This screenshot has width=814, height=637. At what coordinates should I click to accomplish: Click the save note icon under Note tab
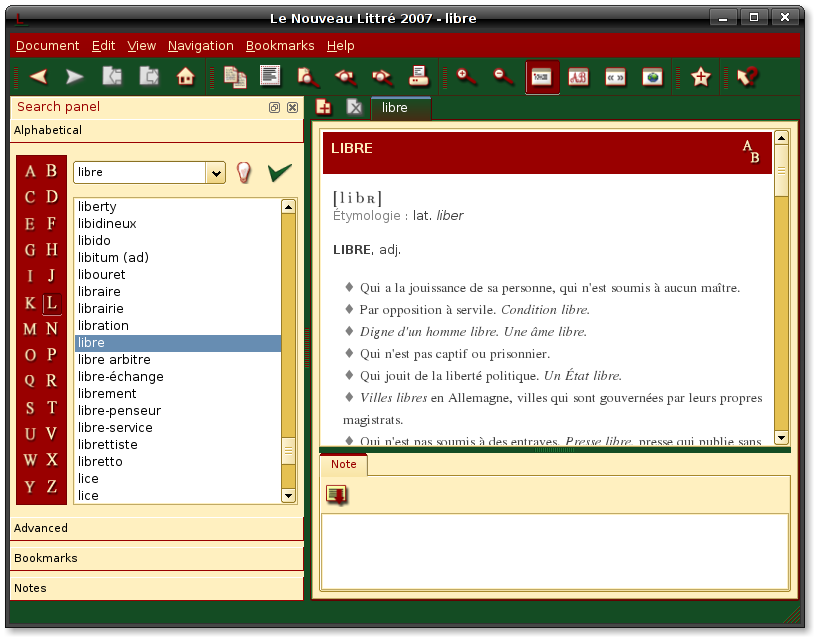(336, 495)
